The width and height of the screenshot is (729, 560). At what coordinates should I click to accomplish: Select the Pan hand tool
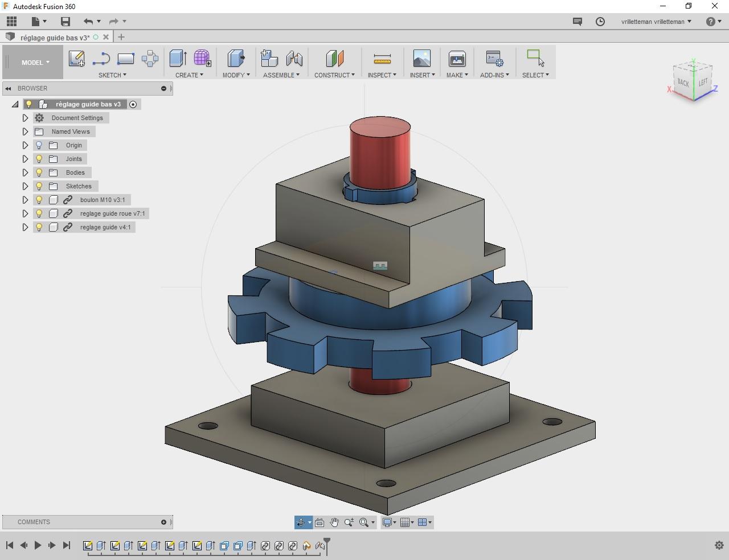tap(334, 522)
